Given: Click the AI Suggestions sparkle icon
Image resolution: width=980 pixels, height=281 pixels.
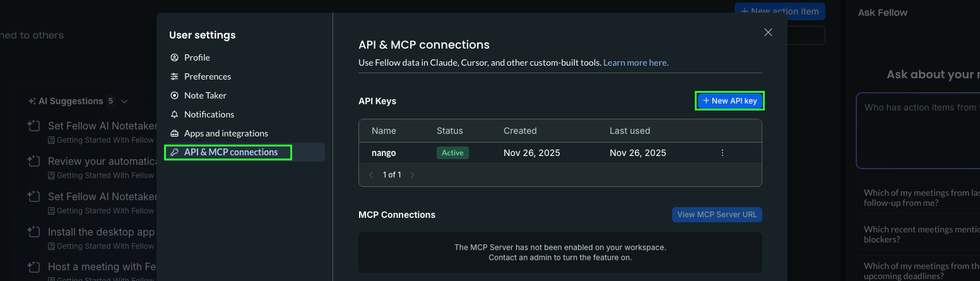Looking at the screenshot, I should (32, 101).
